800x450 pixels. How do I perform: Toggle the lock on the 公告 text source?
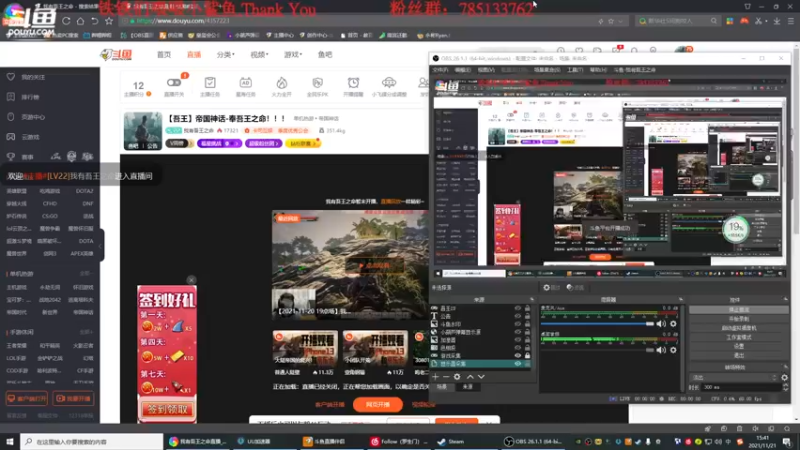[527, 316]
